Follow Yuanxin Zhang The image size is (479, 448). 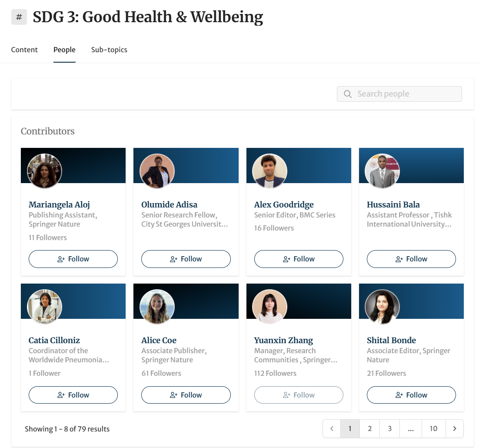pos(299,395)
